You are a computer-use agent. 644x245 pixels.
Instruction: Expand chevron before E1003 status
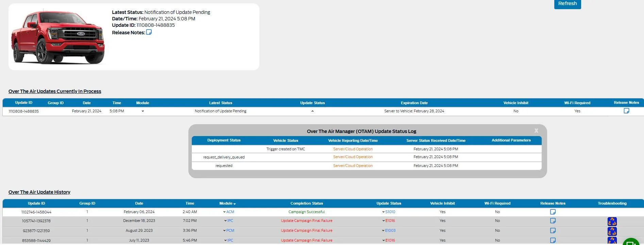(x=384, y=230)
